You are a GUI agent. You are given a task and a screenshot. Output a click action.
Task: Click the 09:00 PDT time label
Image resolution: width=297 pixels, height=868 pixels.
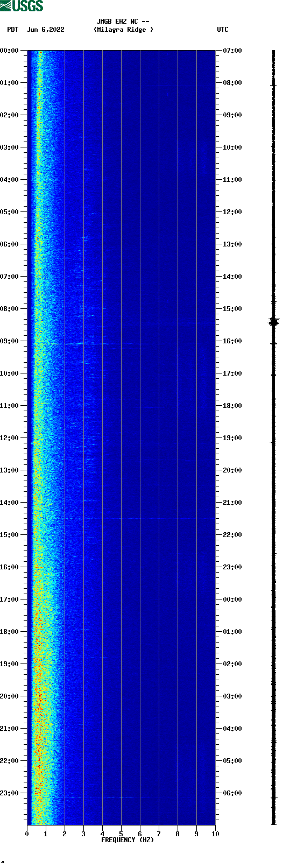pyautogui.click(x=10, y=341)
